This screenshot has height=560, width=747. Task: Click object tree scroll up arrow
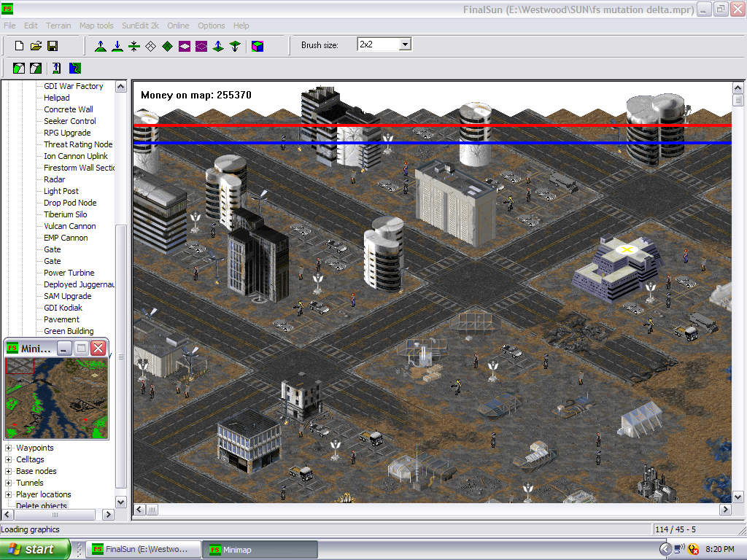tap(121, 87)
